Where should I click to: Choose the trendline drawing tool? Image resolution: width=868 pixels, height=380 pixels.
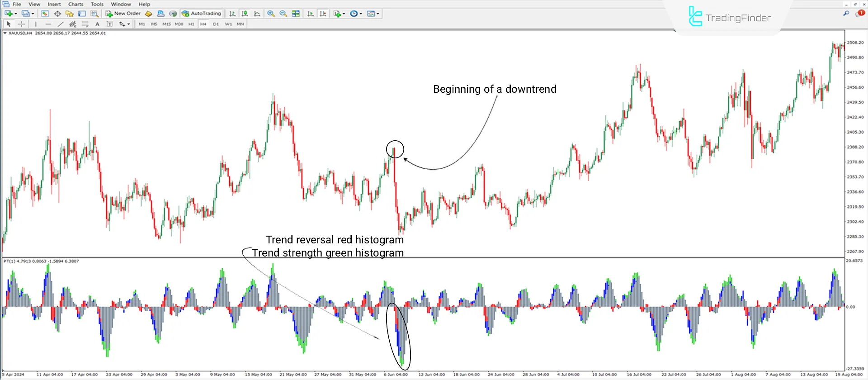pos(60,24)
